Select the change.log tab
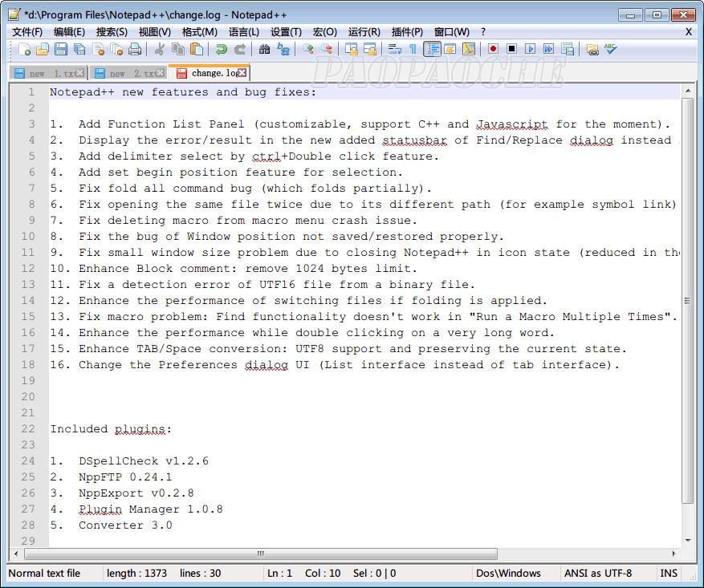704x588 pixels. (x=210, y=73)
